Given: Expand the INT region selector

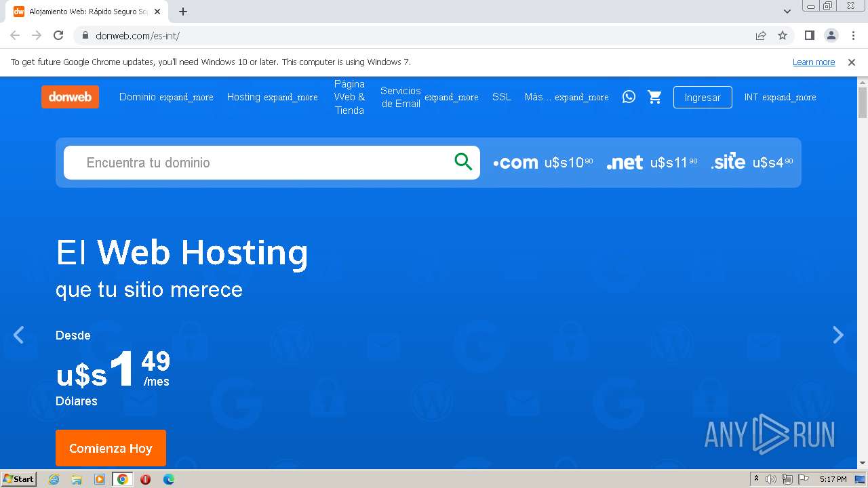Looking at the screenshot, I should click(780, 97).
